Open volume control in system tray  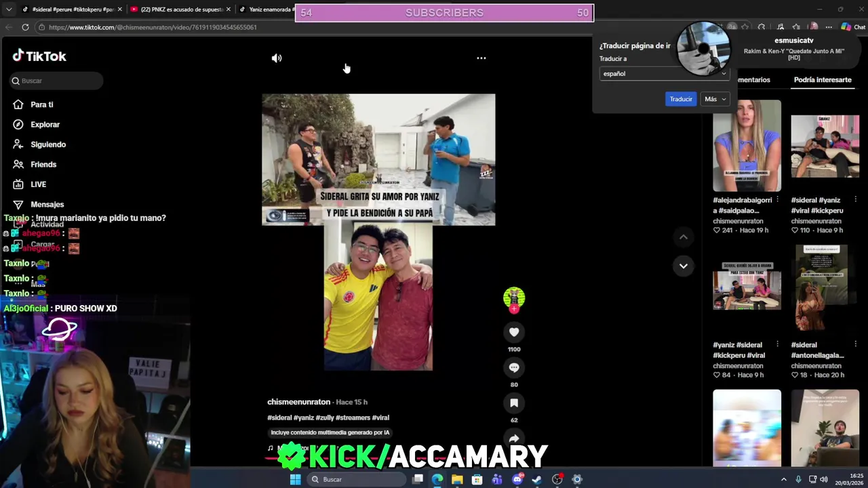click(824, 479)
